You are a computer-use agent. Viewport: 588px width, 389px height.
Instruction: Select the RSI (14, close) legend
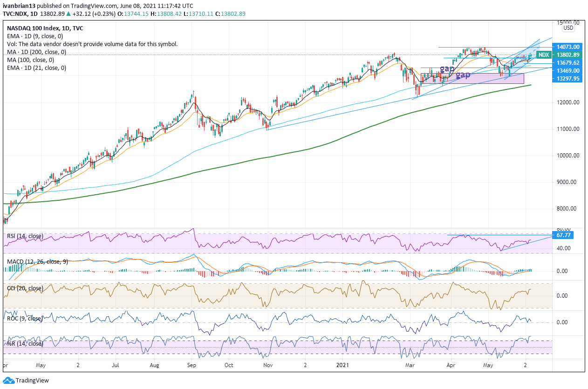click(25, 236)
